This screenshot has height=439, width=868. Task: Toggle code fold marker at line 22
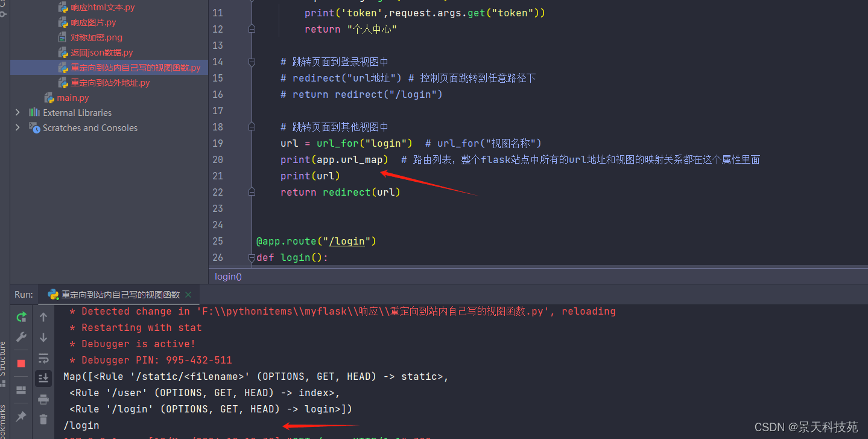252,192
